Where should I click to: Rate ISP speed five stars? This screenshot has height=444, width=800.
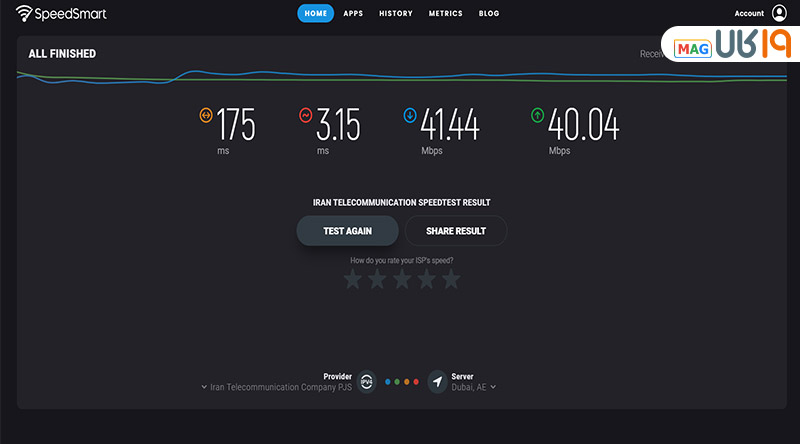click(x=451, y=280)
